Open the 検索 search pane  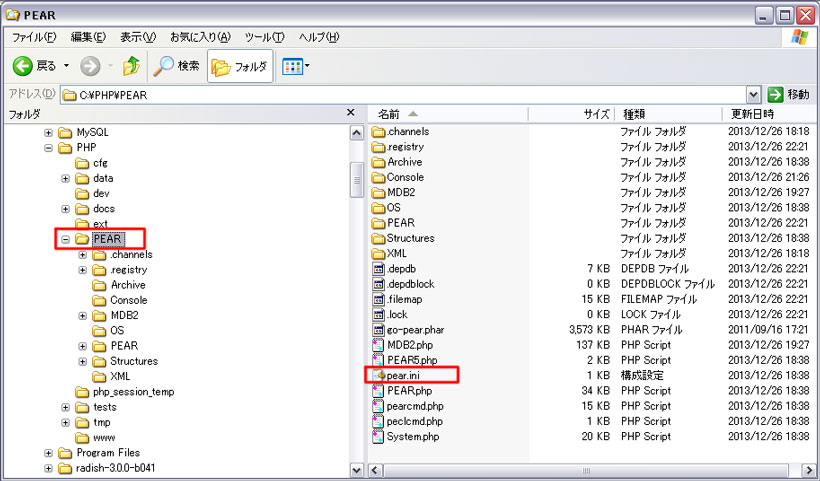[x=176, y=66]
